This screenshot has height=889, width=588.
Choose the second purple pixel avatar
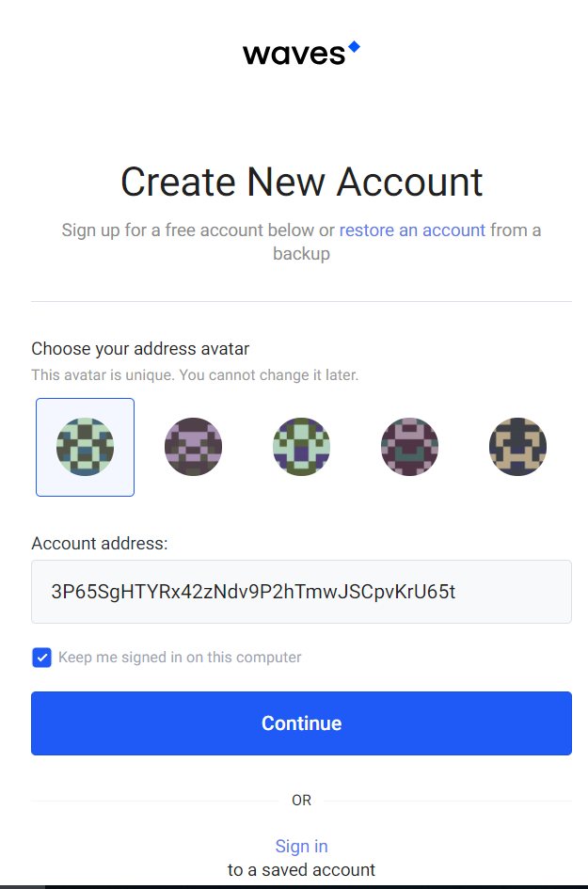tap(193, 447)
